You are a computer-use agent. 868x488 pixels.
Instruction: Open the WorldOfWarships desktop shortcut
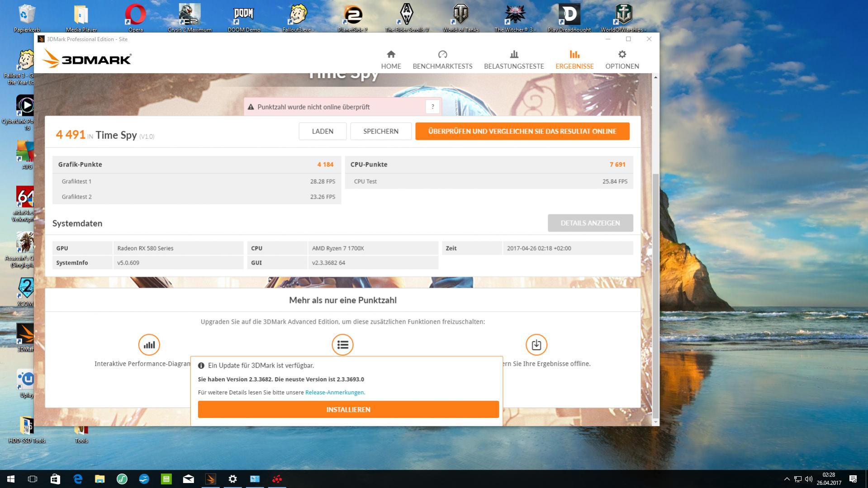(623, 17)
